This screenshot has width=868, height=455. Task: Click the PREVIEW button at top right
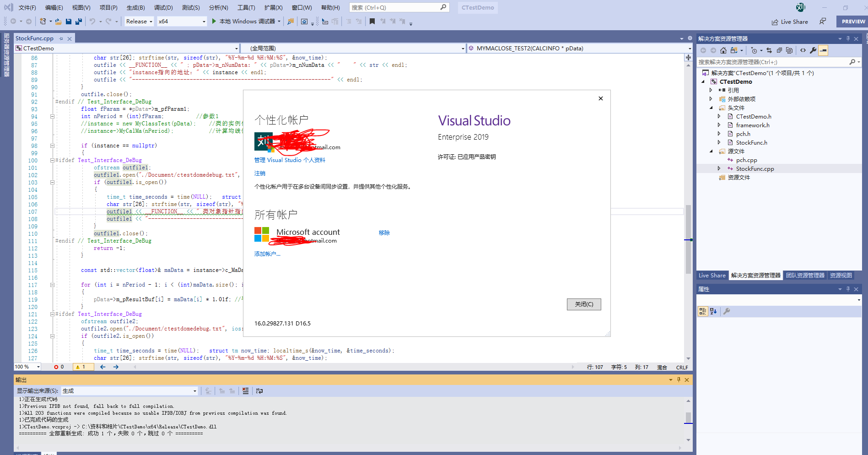853,22
